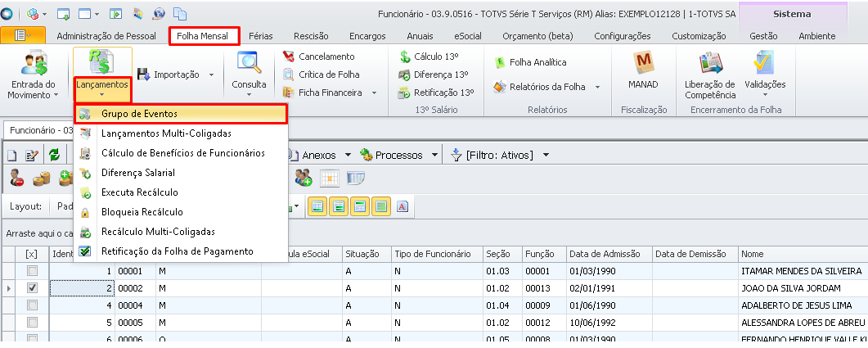Toggle the second highlighted grid layout button

(339, 206)
